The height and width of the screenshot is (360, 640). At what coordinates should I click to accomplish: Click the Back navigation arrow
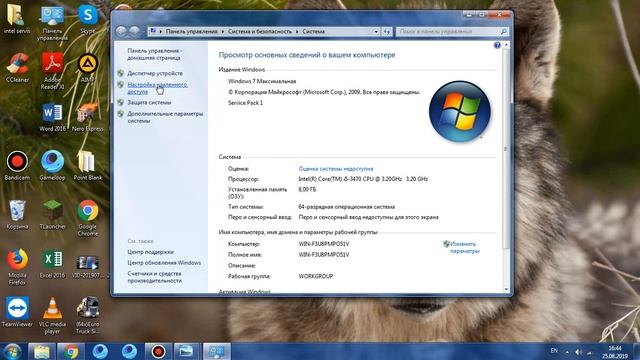[x=121, y=31]
